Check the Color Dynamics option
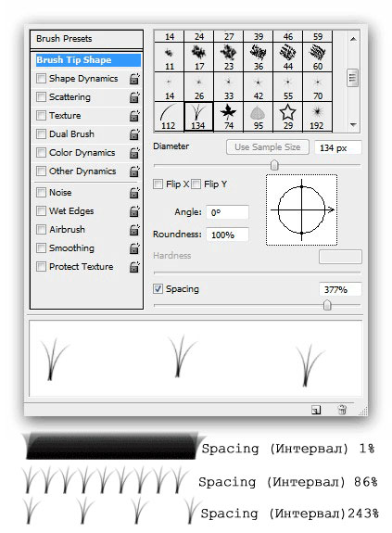 [x=41, y=153]
